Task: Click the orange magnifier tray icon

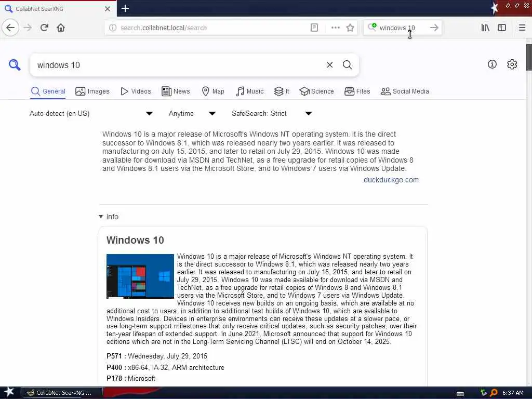Action: click(x=494, y=393)
